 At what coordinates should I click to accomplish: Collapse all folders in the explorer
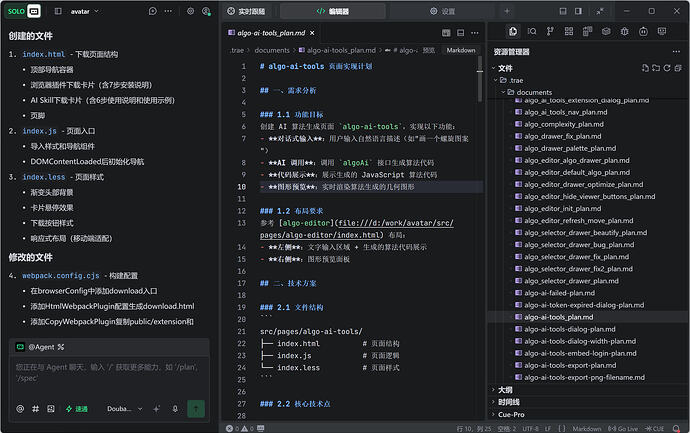tap(678, 68)
